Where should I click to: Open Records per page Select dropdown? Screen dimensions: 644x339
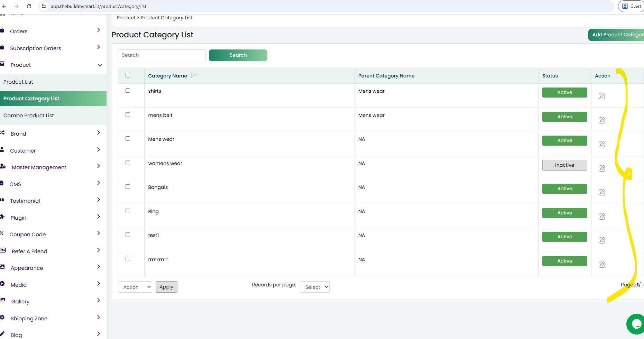tap(315, 287)
